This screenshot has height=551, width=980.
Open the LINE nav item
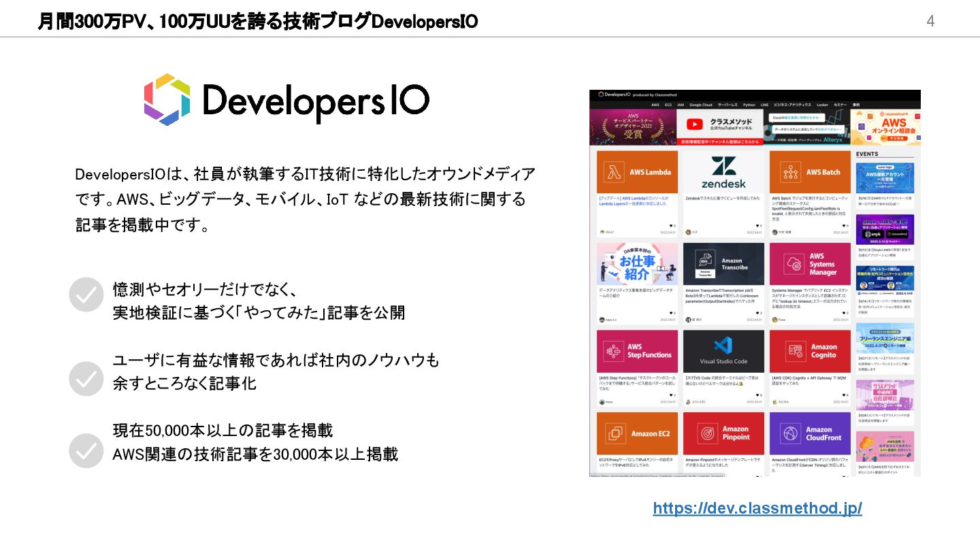(x=765, y=105)
